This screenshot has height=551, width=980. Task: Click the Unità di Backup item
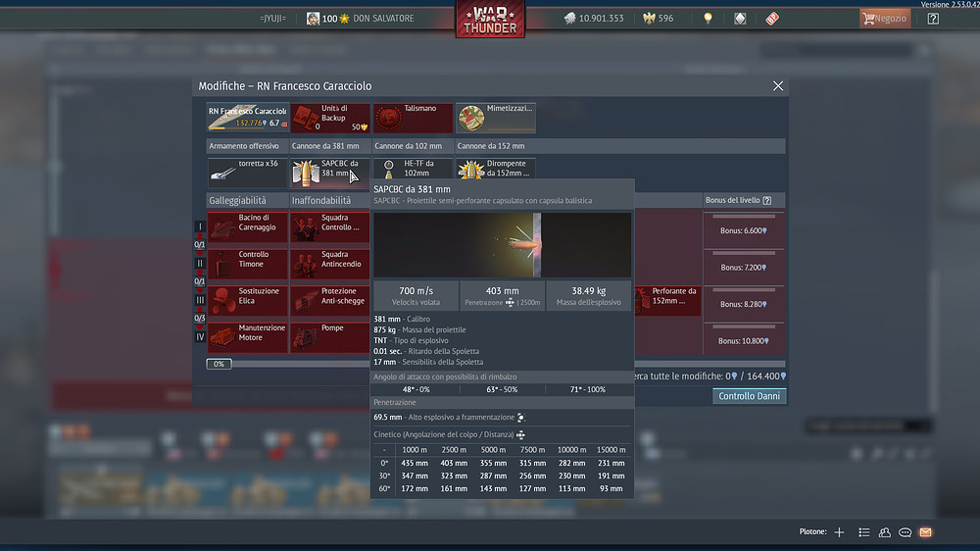tap(330, 118)
